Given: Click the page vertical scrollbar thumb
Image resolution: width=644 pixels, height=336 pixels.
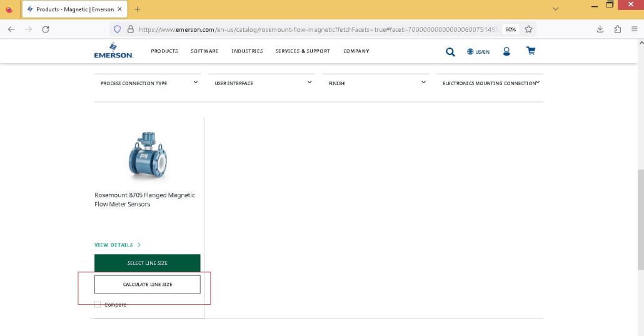Looking at the screenshot, I should click(x=641, y=219).
